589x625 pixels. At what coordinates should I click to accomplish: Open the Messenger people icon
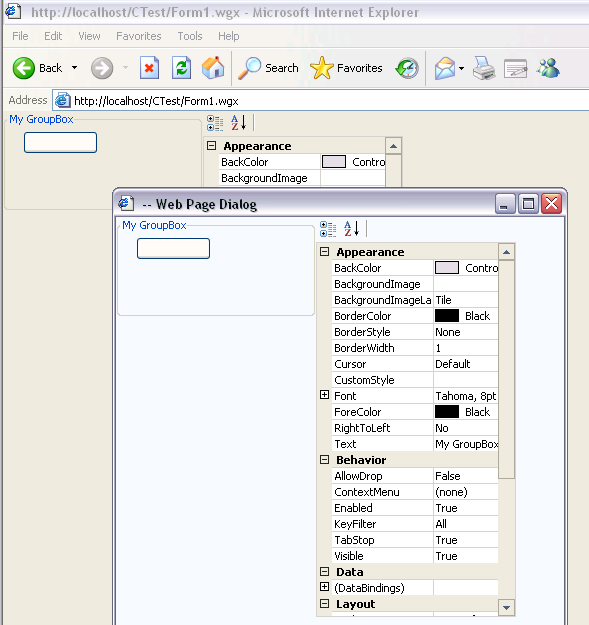[x=548, y=68]
